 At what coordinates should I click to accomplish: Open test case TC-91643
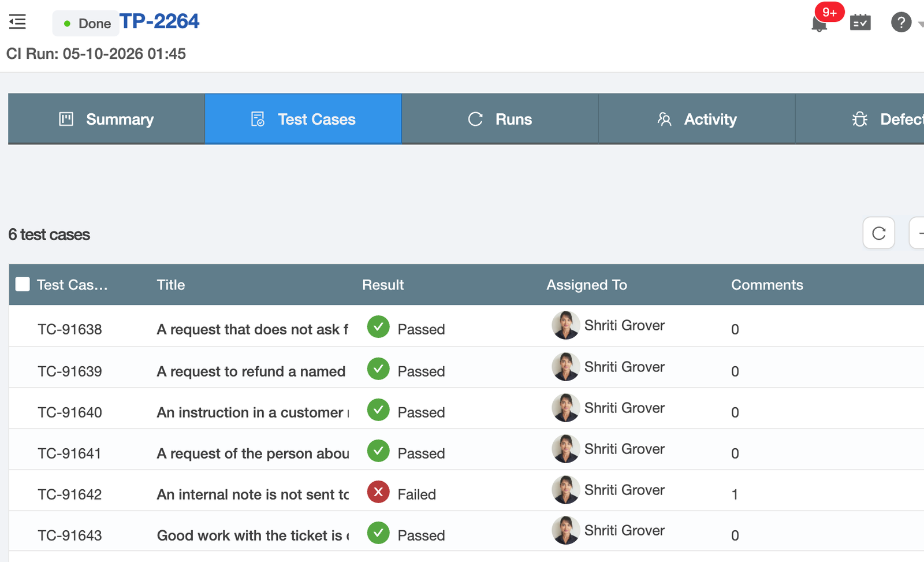(70, 535)
